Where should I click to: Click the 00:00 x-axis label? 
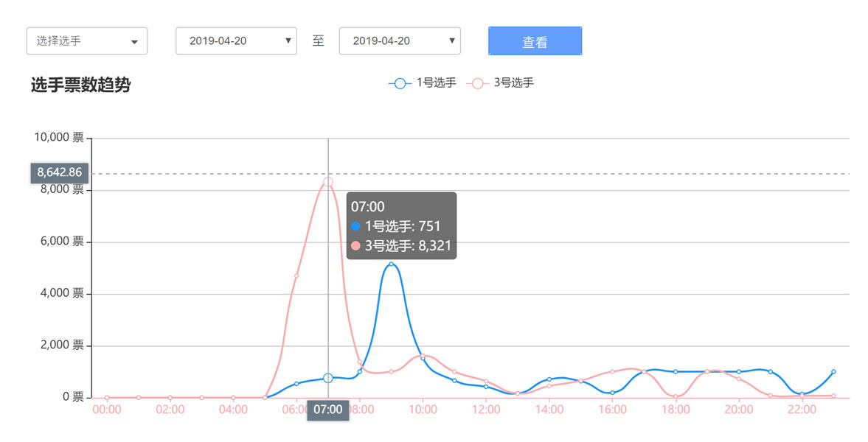[107, 410]
